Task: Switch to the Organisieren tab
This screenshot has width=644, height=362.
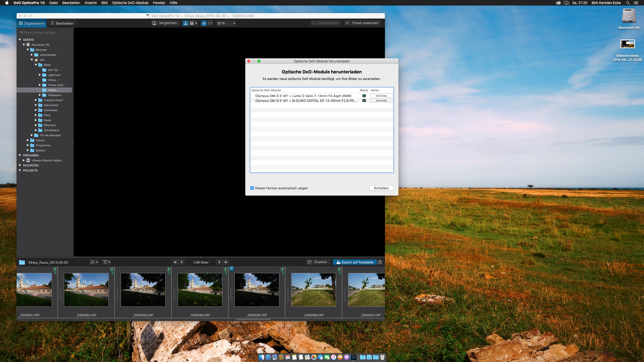Action: point(32,23)
